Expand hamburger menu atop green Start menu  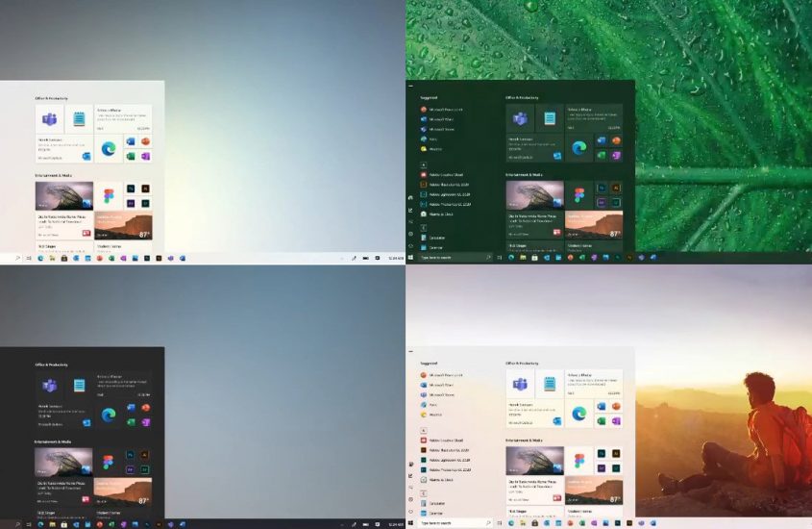click(x=411, y=86)
